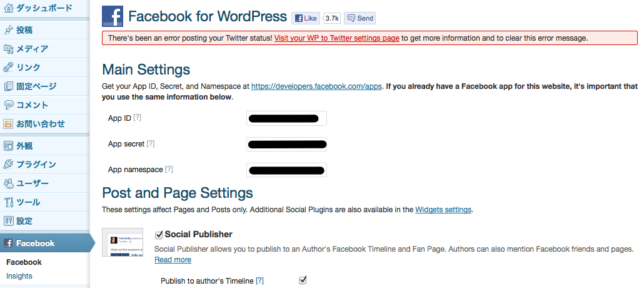
Task: Open the developers.facebook.com/apps link
Action: pos(317,87)
